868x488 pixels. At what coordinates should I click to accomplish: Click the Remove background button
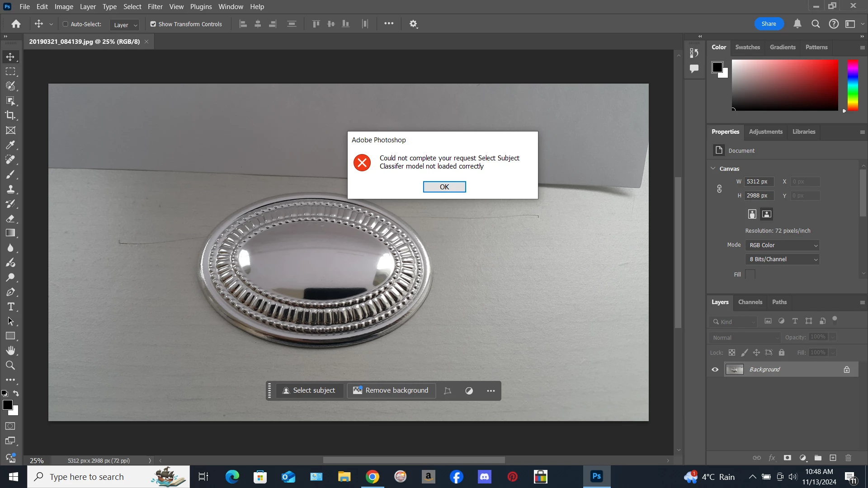391,390
